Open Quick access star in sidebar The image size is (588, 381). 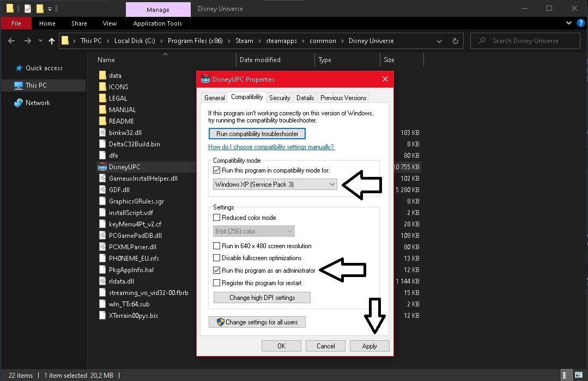tap(19, 68)
